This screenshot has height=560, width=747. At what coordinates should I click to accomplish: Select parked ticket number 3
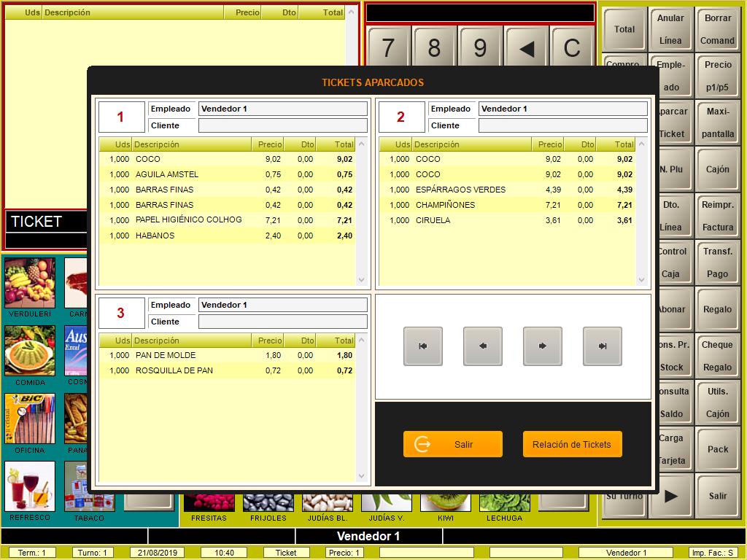tap(120, 314)
